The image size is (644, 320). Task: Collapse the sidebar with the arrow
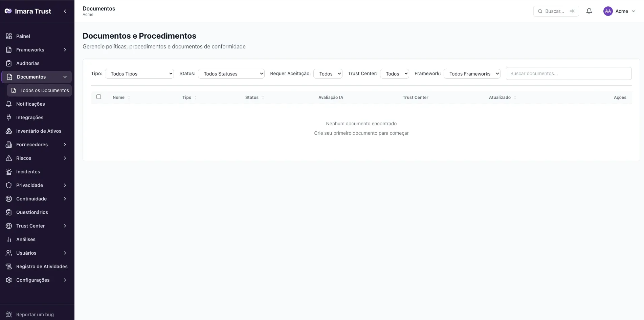pyautogui.click(x=65, y=11)
